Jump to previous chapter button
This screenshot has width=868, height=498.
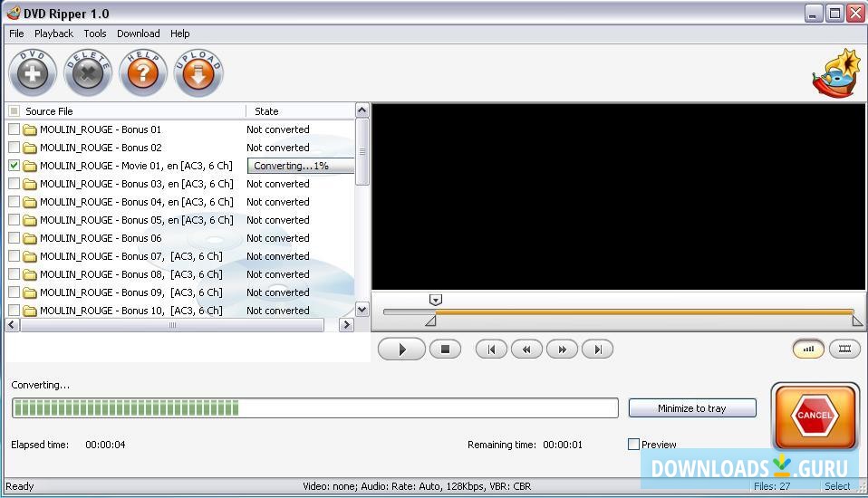(x=491, y=350)
